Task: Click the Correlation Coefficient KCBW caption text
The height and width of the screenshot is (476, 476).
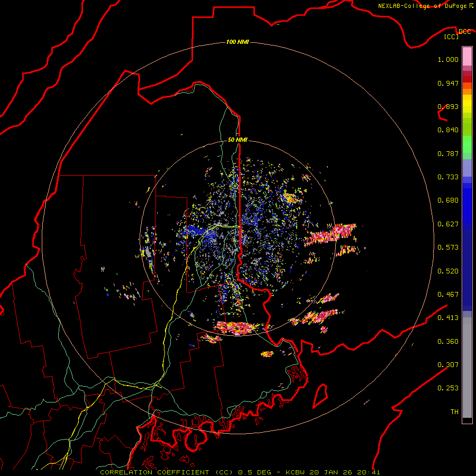Action: 240,472
